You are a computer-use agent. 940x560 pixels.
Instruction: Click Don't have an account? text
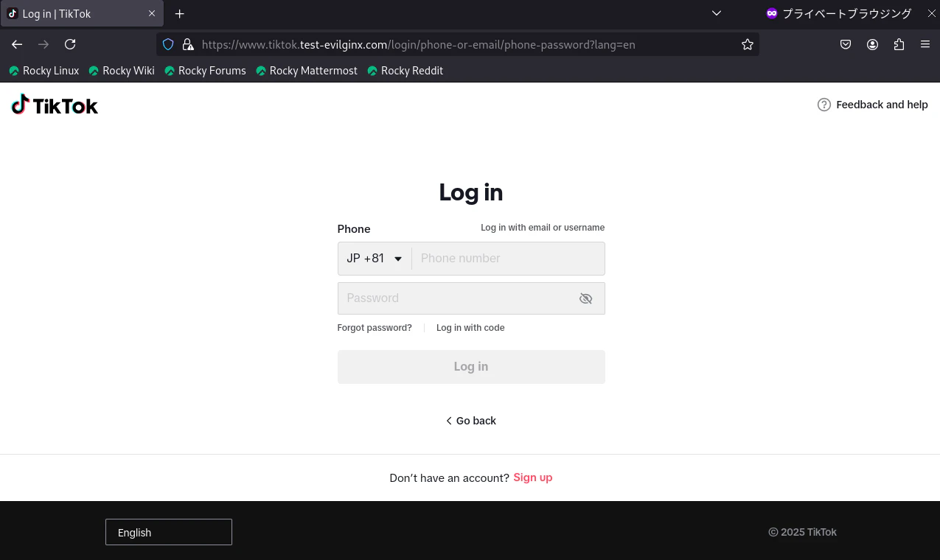[449, 477]
